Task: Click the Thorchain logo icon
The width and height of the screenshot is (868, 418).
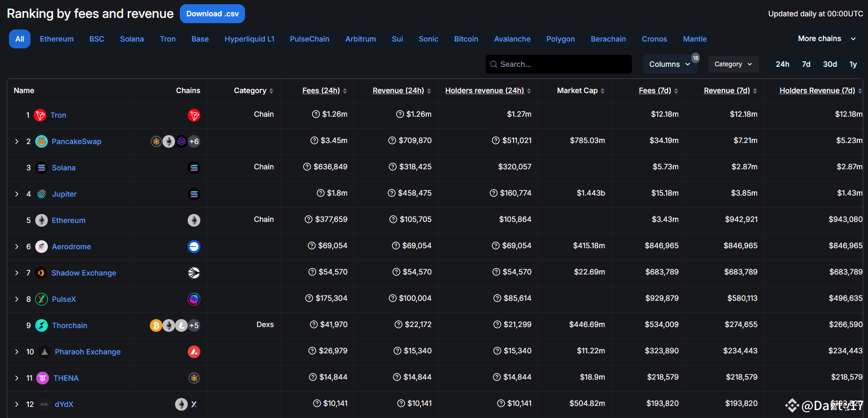Action: (42, 325)
